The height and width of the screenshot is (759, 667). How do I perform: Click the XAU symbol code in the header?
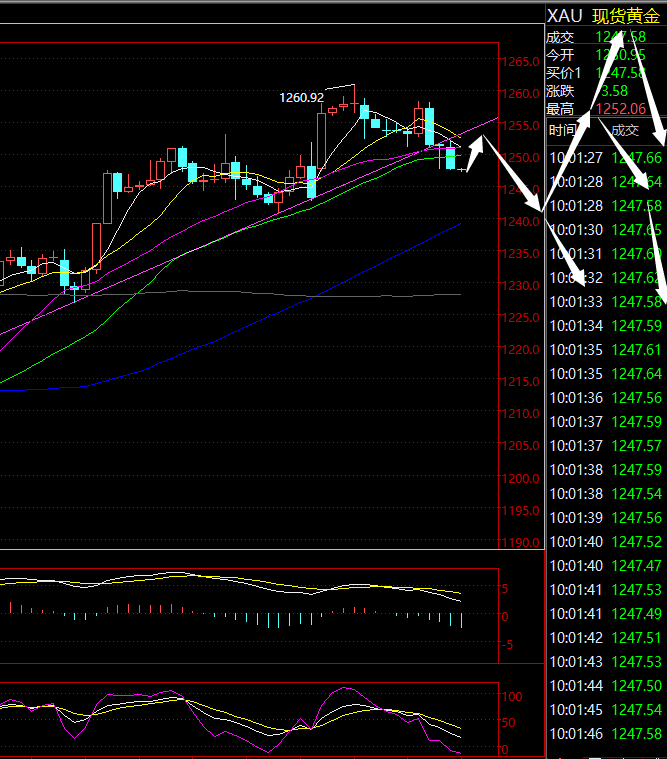point(564,16)
